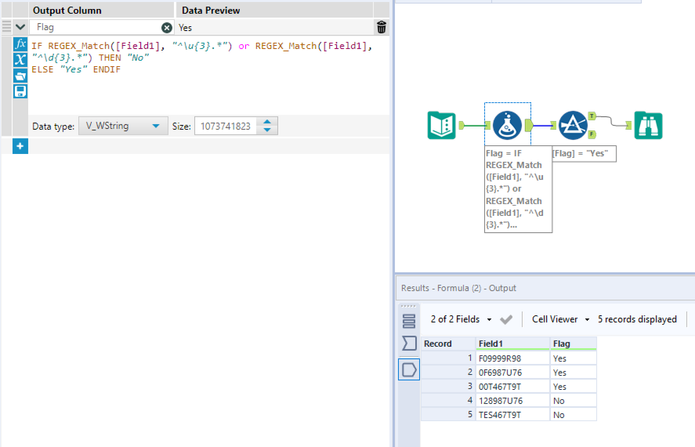Image resolution: width=695 pixels, height=447 pixels.
Task: Increase the Size value with up arrow
Action: (267, 122)
